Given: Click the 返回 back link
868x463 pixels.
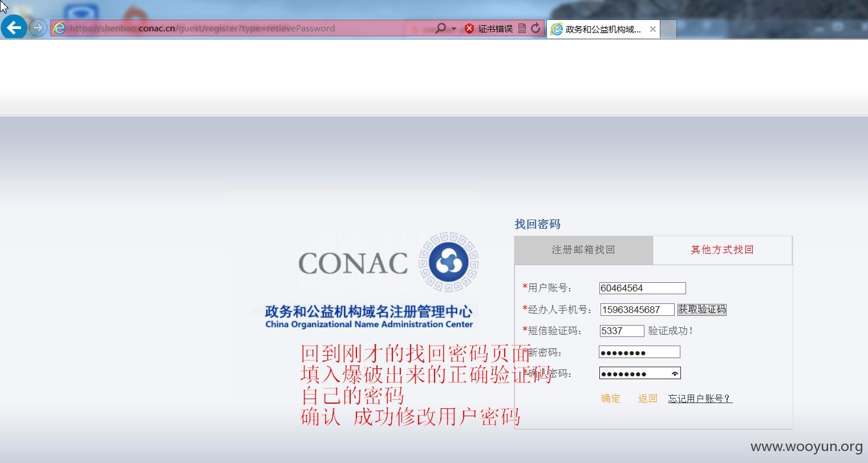Looking at the screenshot, I should [648, 399].
